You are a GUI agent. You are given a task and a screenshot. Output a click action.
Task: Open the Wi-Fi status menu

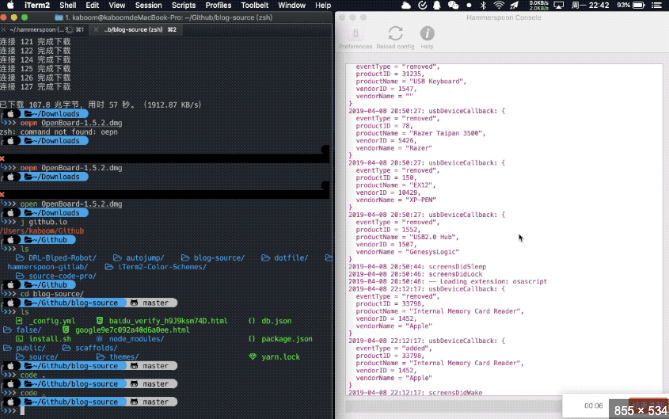point(498,5)
